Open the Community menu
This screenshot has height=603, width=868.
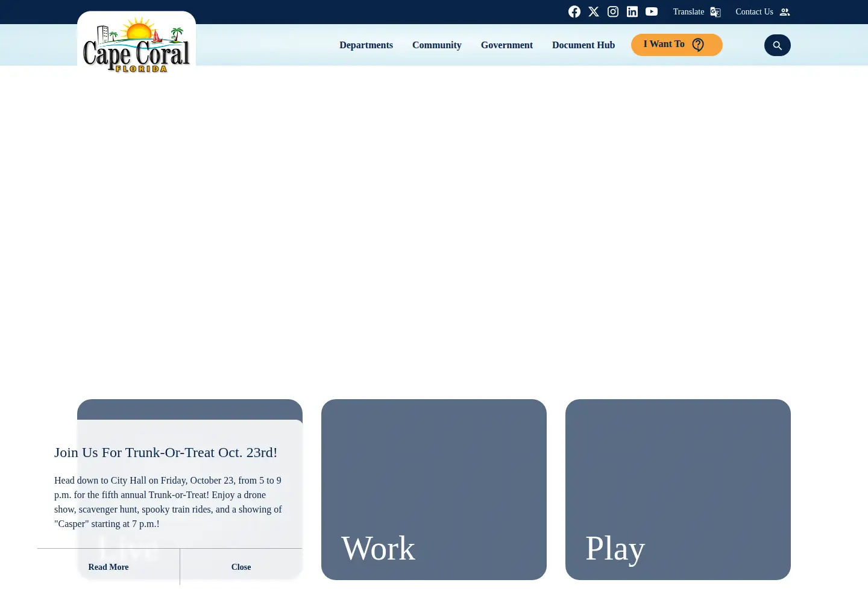[437, 45]
